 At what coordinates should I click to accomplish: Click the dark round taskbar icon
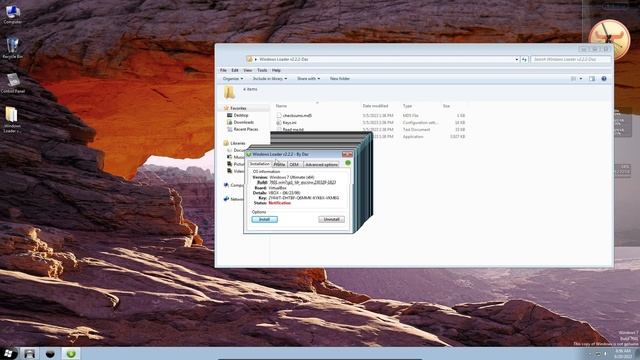pos(50,354)
